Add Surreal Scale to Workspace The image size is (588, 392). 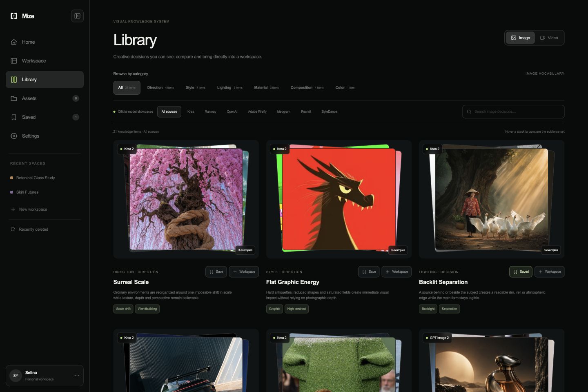click(244, 272)
